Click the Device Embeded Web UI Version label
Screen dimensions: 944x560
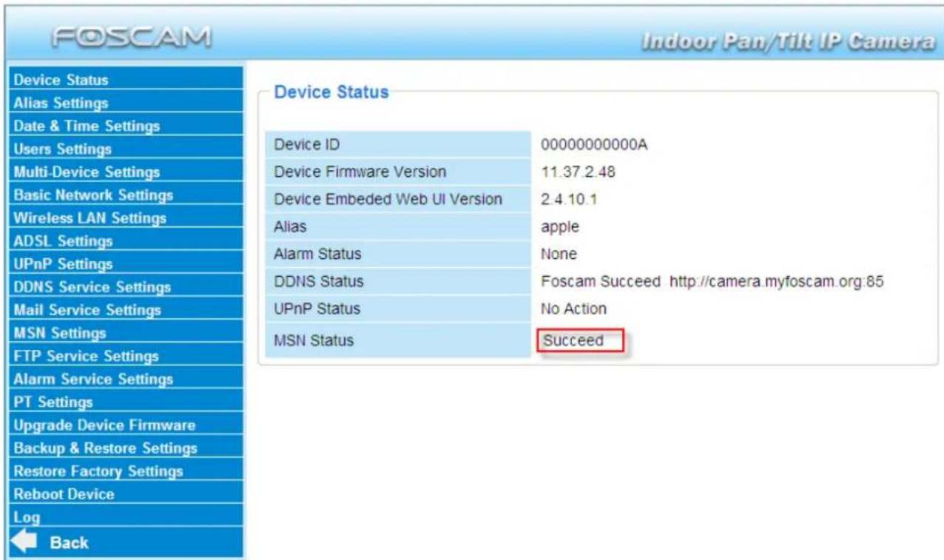pos(388,200)
